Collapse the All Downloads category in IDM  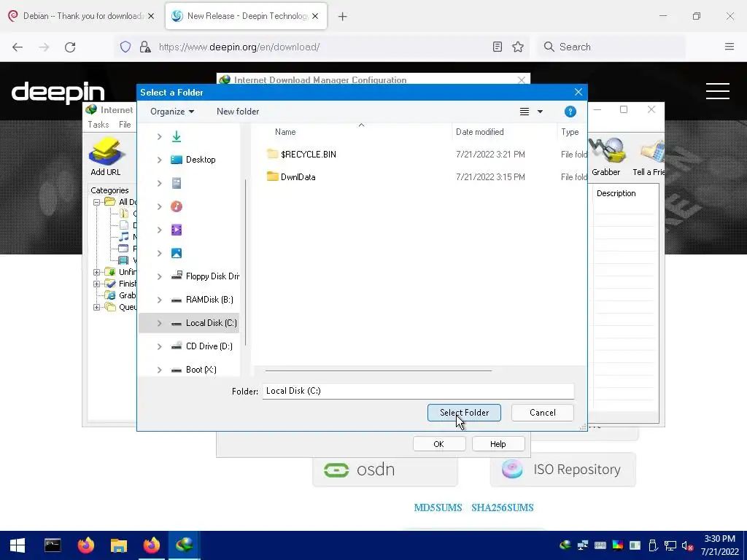(97, 202)
